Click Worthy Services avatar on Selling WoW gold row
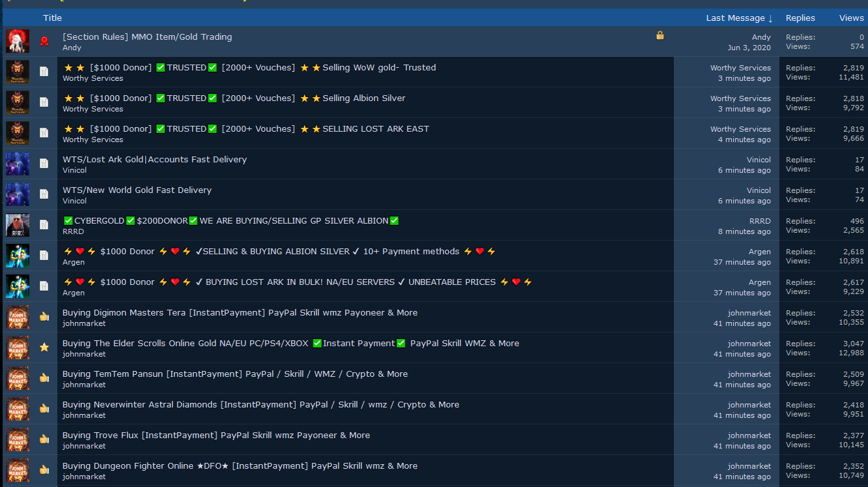This screenshot has height=487, width=868. 18,72
